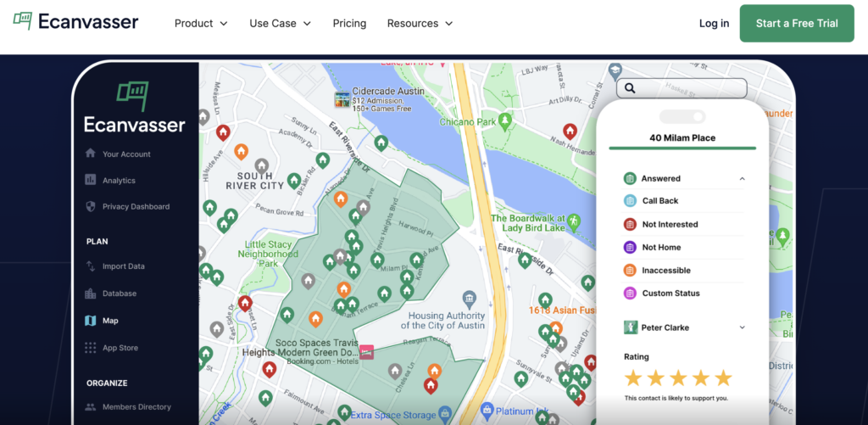The height and width of the screenshot is (425, 868).
Task: Go to the Pricing page
Action: pos(349,23)
